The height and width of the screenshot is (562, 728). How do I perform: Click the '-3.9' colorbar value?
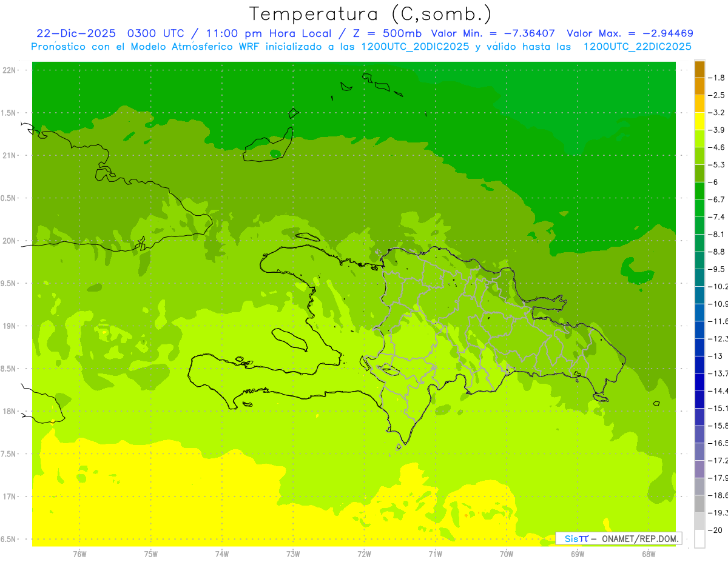pos(717,130)
